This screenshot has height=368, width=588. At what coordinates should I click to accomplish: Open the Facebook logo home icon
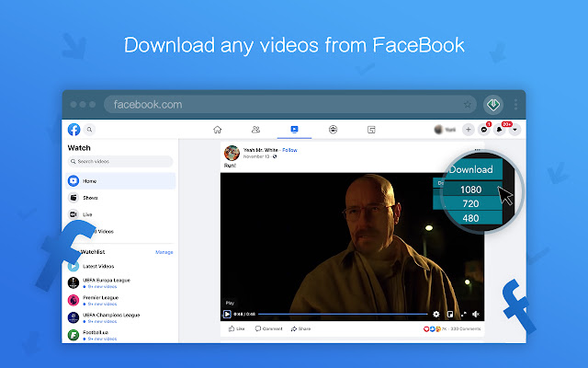coord(73,130)
